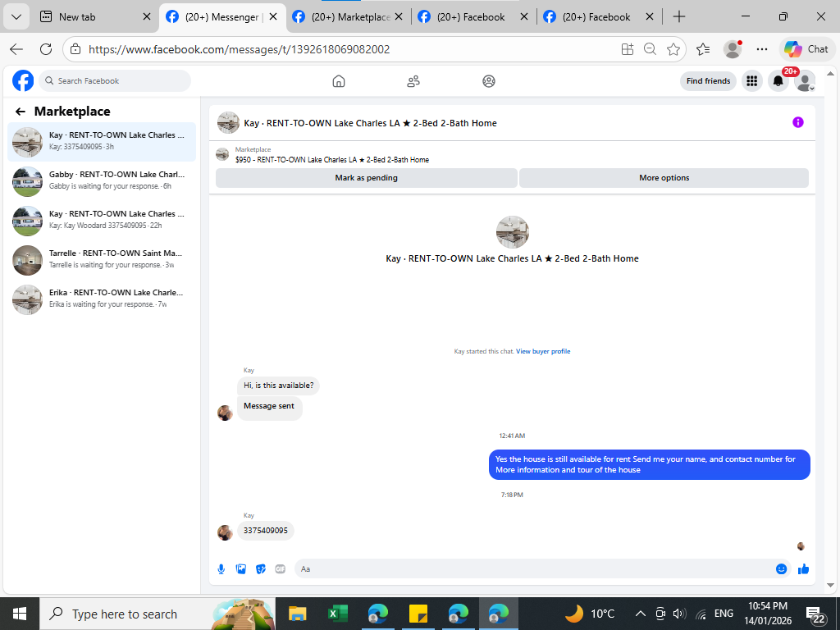Screen dimensions: 840x630
Task: Click the 'Message sent' bubble
Action: click(269, 409)
